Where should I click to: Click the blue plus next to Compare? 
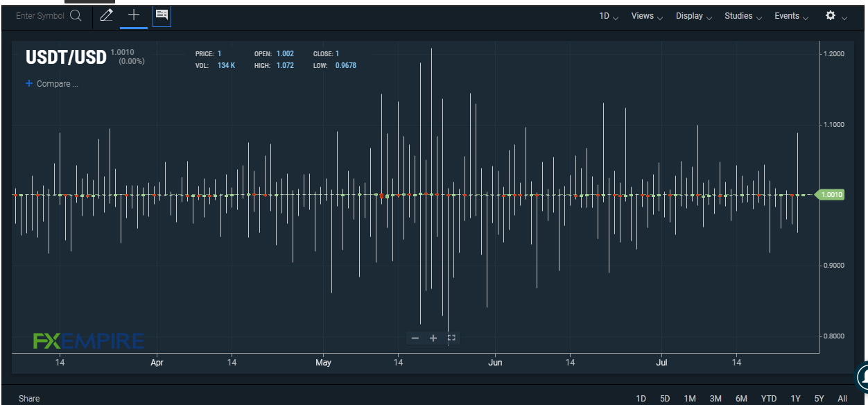(29, 83)
